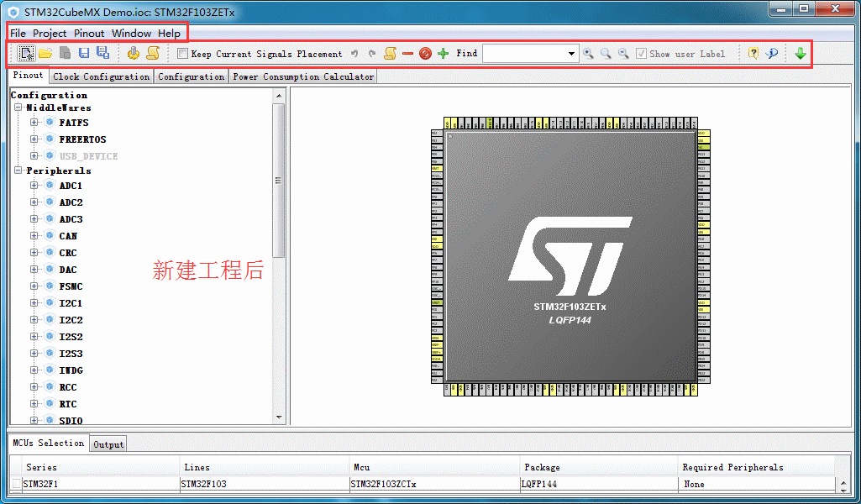Click the FREERTOS cube icon
Viewport: 861px width, 504px height.
click(x=50, y=139)
